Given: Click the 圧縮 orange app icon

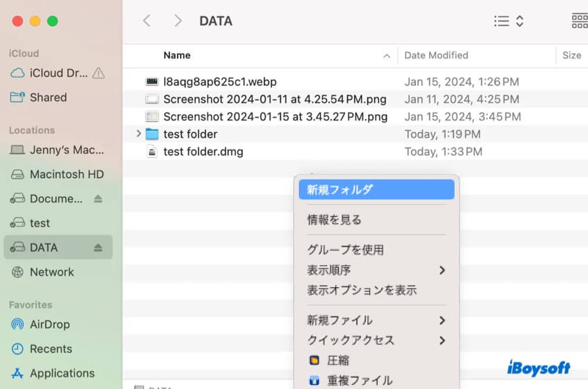Looking at the screenshot, I should coord(314,361).
